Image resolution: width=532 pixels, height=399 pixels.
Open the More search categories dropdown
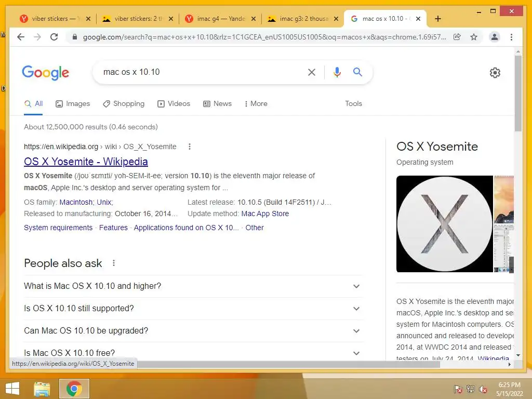[256, 103]
